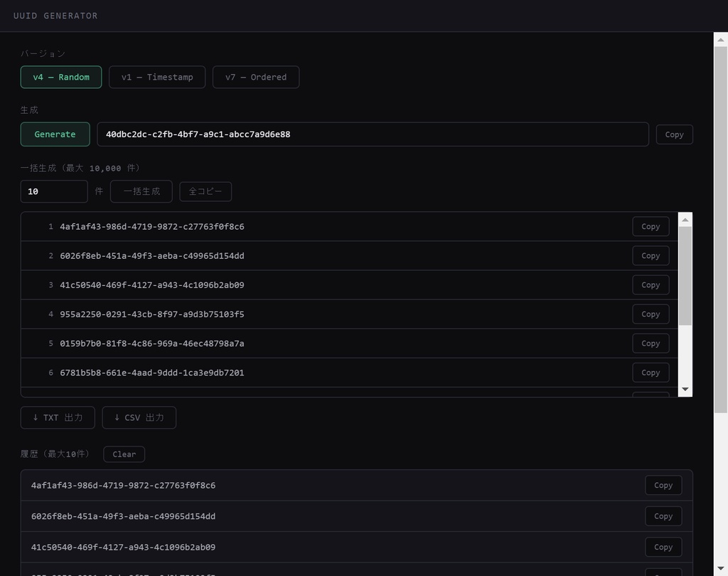Click the bulk list scrollbar thumb

(685, 276)
